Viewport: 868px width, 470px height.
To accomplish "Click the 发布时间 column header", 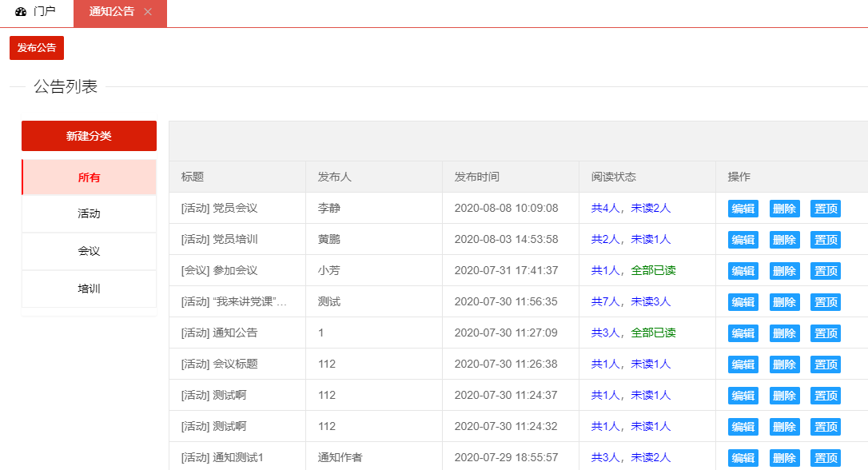I will coord(477,177).
